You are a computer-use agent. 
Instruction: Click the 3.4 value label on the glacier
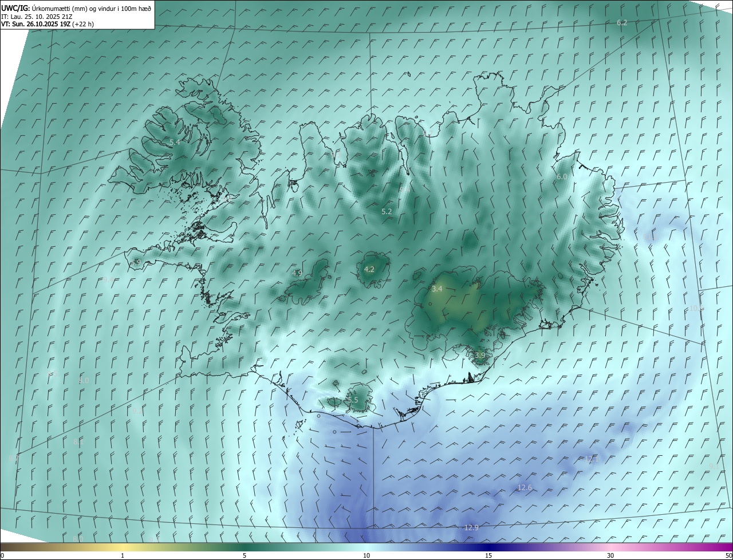[437, 289]
